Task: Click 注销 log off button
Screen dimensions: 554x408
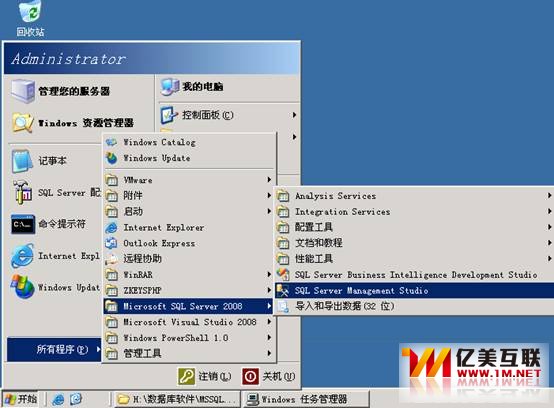Action: pyautogui.click(x=205, y=377)
